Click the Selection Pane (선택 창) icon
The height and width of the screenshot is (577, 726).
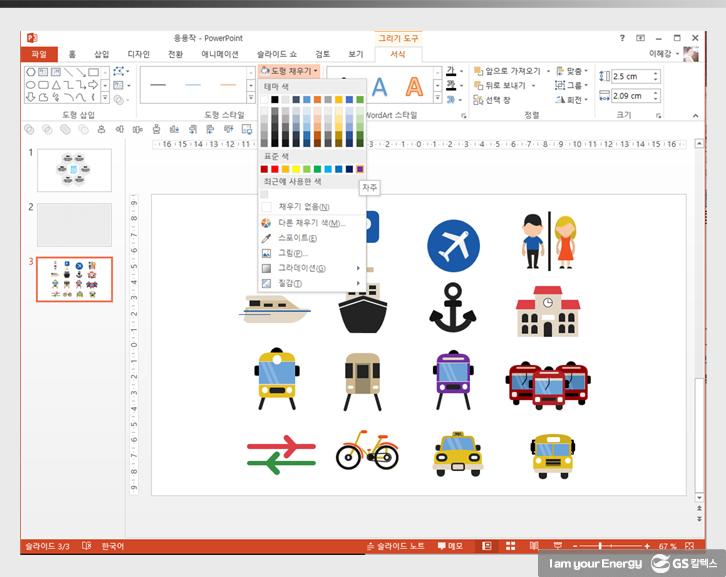tap(477, 100)
